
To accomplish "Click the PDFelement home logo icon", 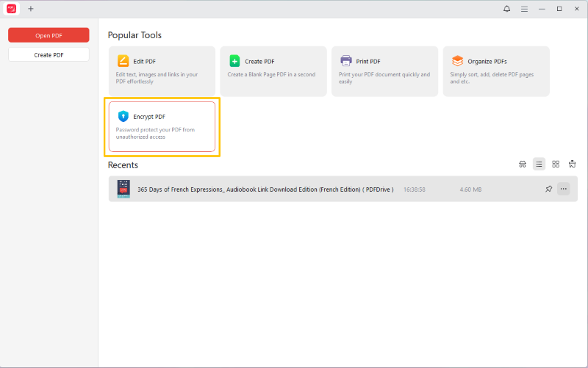I will tap(11, 9).
